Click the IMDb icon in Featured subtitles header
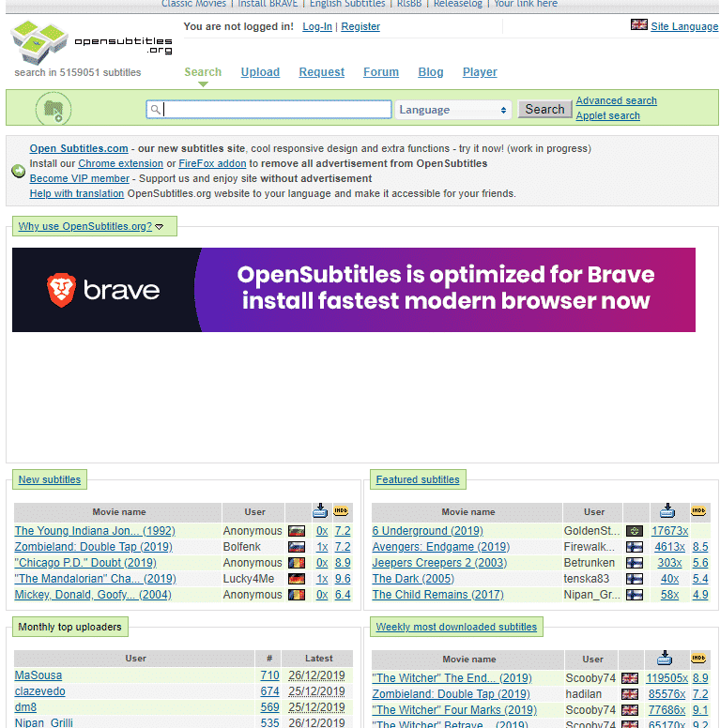The height and width of the screenshot is (728, 720). pos(698,511)
